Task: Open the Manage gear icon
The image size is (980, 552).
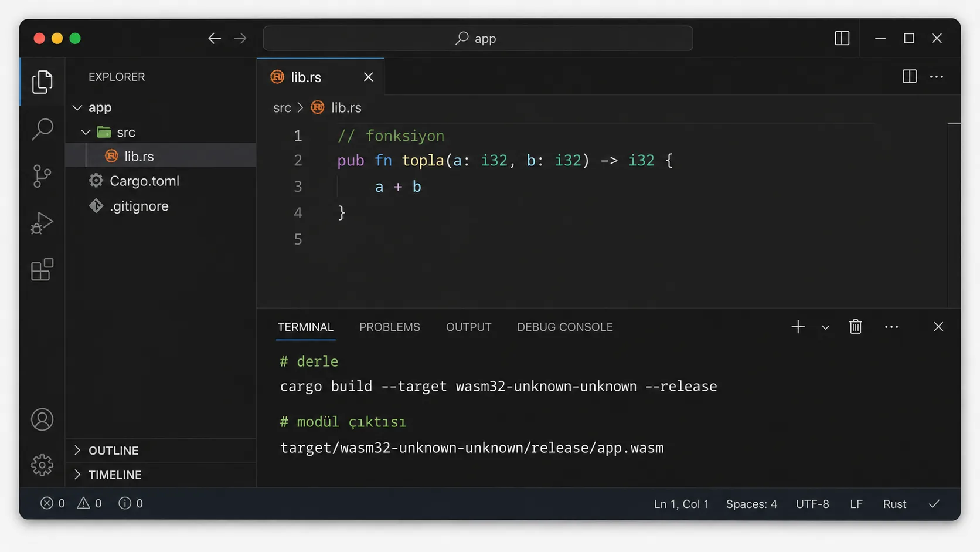Action: (x=42, y=465)
